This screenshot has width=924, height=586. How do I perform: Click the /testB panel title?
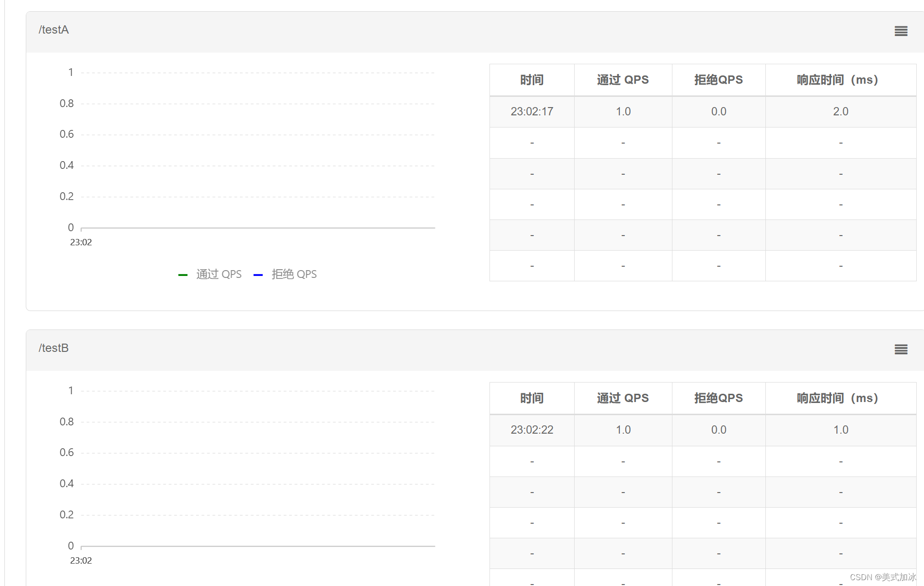pyautogui.click(x=54, y=348)
